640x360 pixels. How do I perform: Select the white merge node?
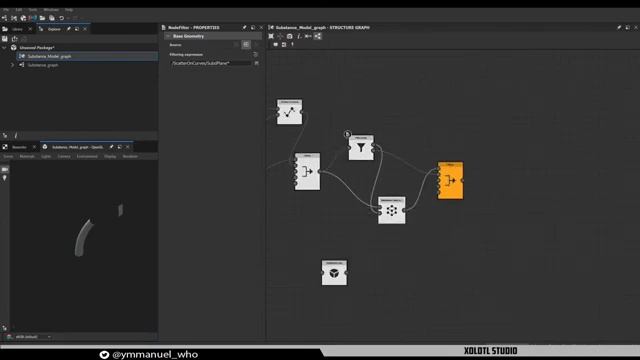pyautogui.click(x=307, y=171)
